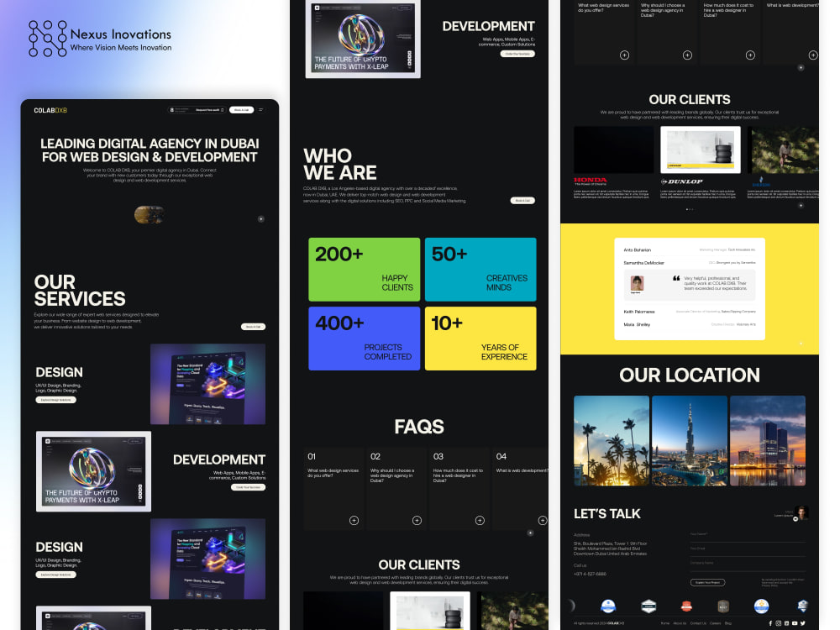Click the white Book a Call button in the header
Viewport: 840px width, 630px height.
pos(242,110)
